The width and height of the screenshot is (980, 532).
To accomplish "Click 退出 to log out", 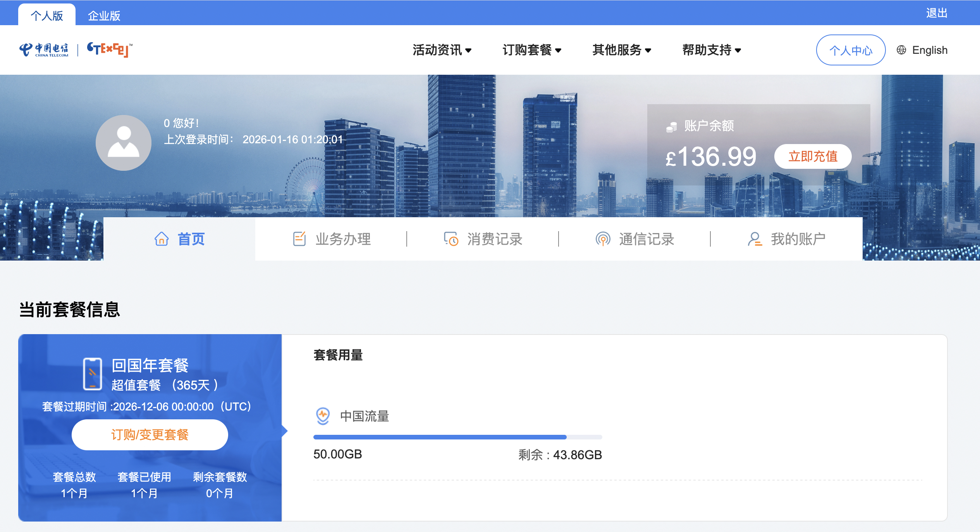I will 936,13.
